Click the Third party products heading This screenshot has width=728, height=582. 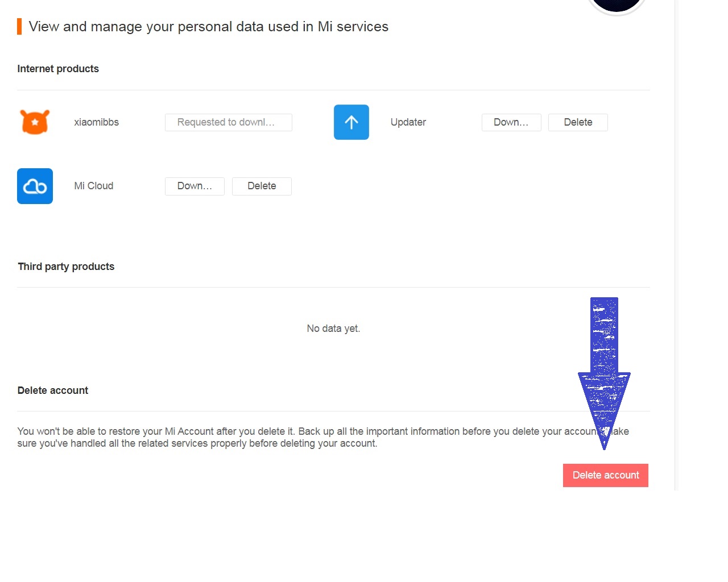pyautogui.click(x=66, y=267)
